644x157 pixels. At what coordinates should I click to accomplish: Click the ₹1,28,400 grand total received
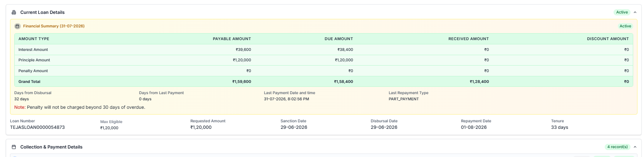480,82
